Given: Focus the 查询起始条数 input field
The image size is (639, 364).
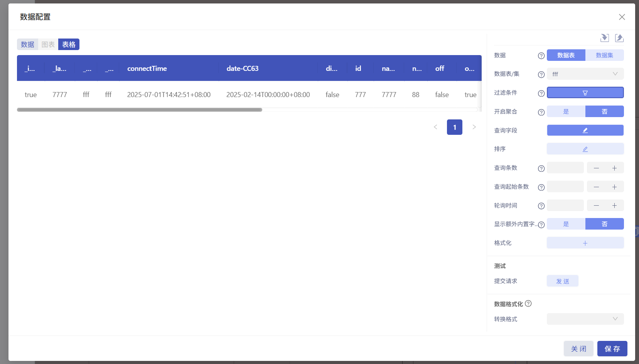Looking at the screenshot, I should point(565,187).
